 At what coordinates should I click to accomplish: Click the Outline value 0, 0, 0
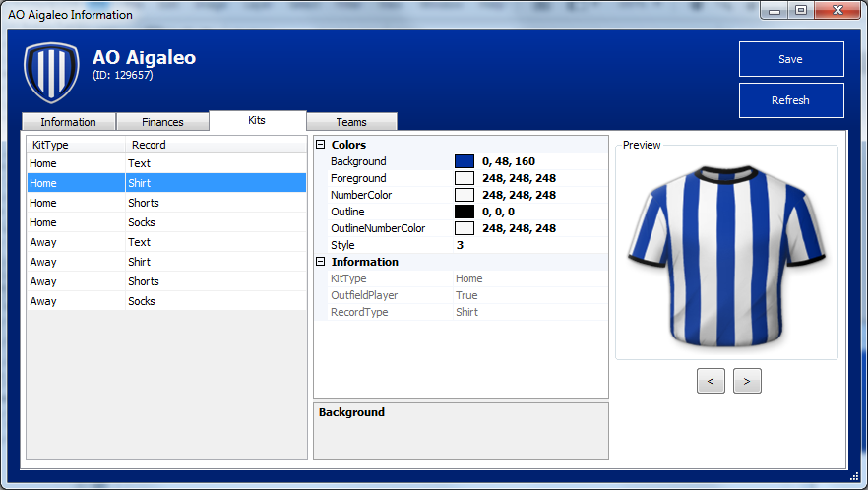pyautogui.click(x=498, y=212)
